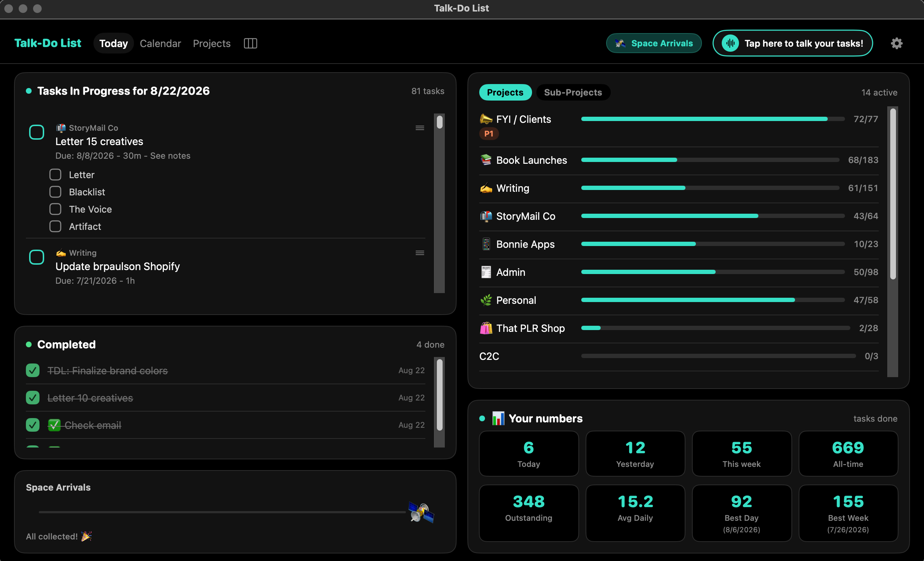The image size is (924, 561).
Task: Click the Space Arrivals progress track
Action: [x=222, y=512]
